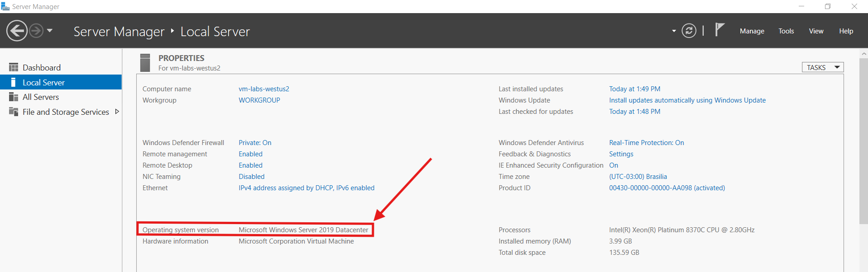Click the vm-labs-westus2 computer name link
This screenshot has height=272, width=868.
pos(264,89)
